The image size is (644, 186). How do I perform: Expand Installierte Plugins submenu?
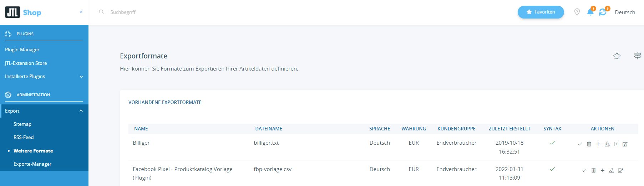[81, 77]
